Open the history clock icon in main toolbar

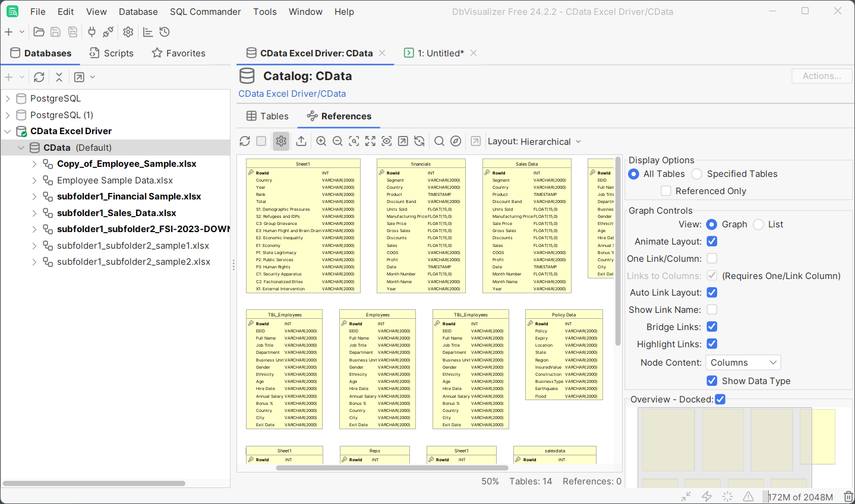[x=165, y=32]
